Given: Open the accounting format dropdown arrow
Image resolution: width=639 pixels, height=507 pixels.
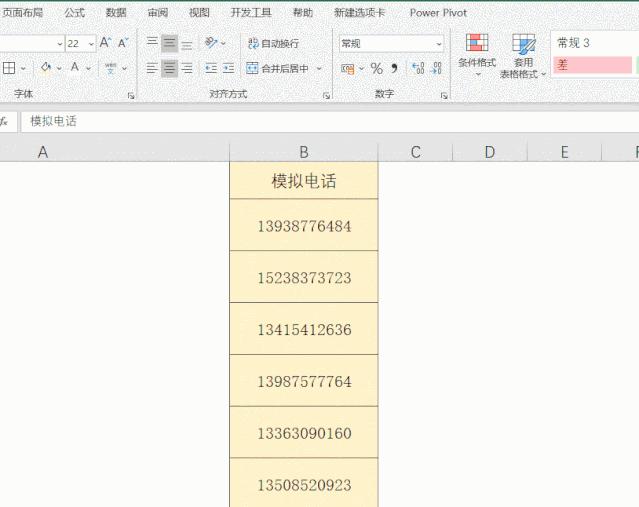Looking at the screenshot, I should tap(361, 68).
